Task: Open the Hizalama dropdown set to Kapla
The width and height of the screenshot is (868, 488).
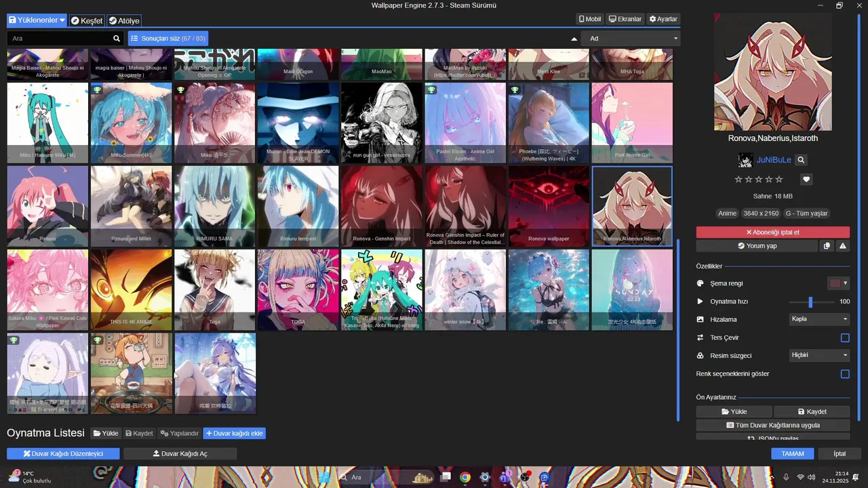Action: pos(819,319)
